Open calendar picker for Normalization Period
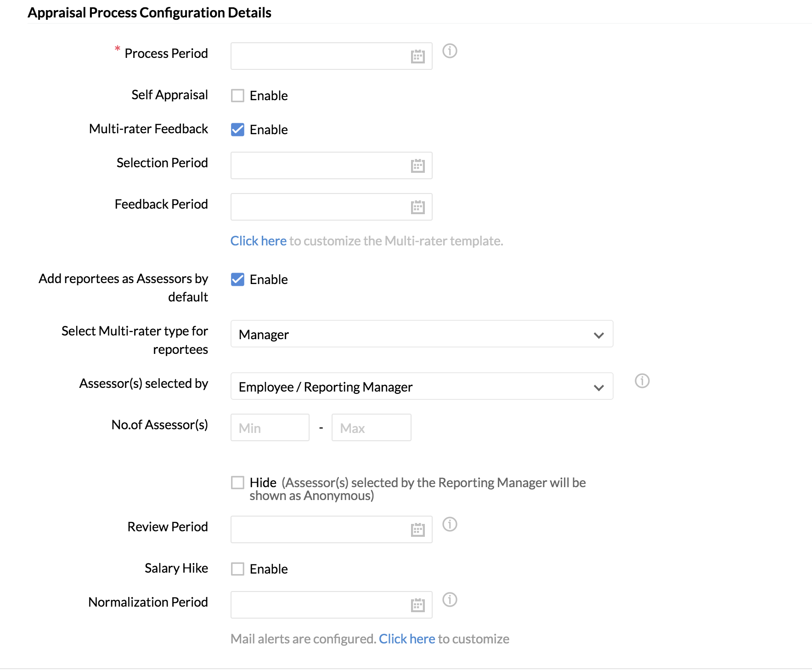 417,605
